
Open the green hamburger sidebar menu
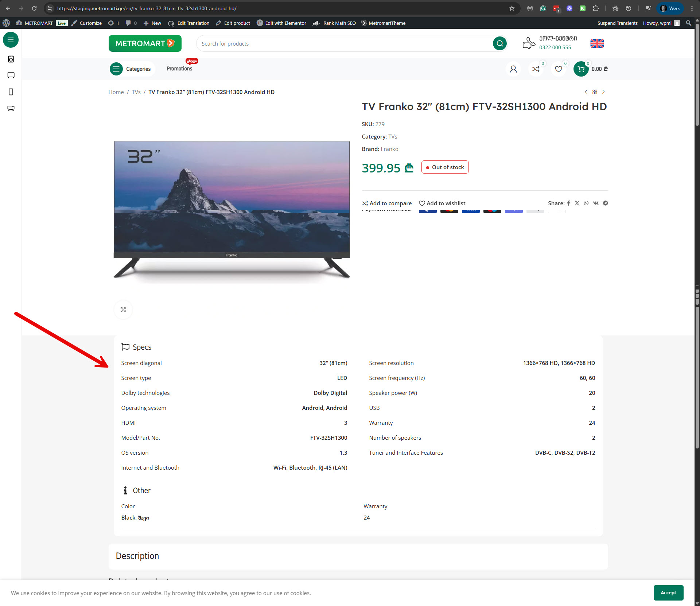tap(11, 40)
